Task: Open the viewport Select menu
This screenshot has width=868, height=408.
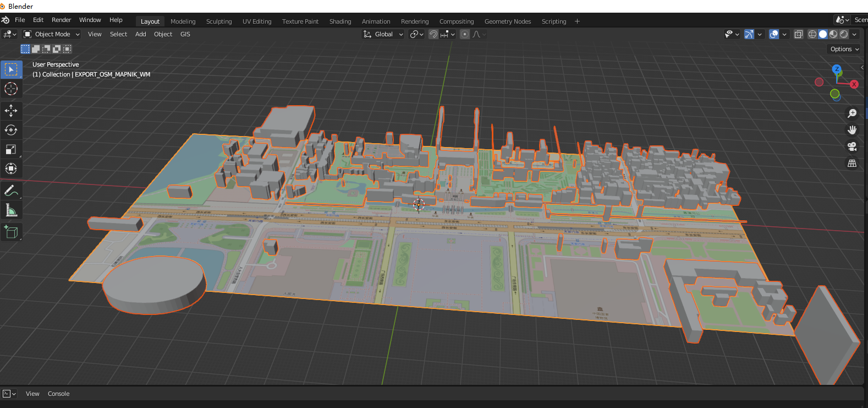Action: click(x=119, y=34)
